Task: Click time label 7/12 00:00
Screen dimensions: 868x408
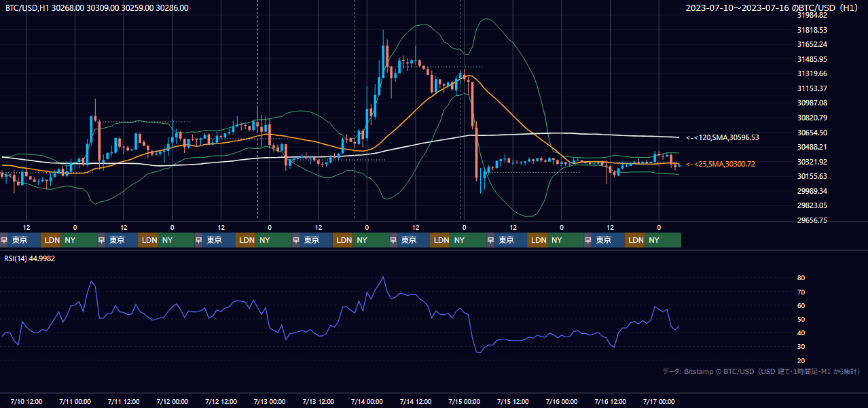Action: [x=173, y=401]
